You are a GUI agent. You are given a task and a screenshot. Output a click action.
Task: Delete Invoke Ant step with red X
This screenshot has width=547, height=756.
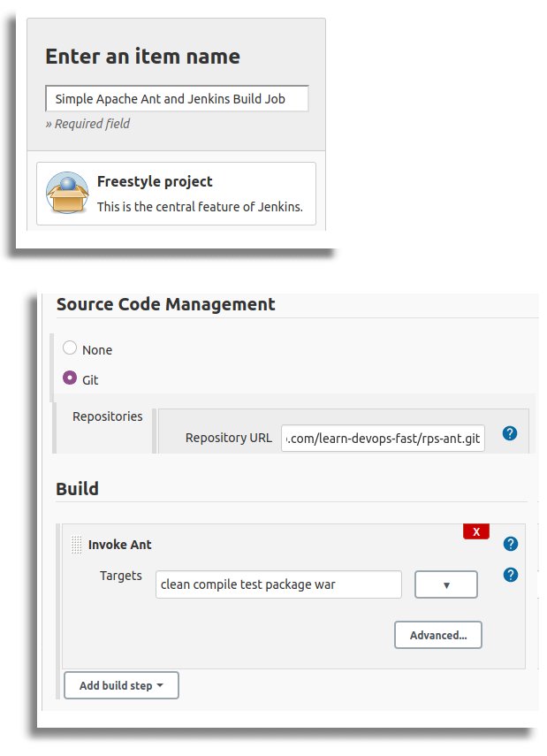point(476,531)
